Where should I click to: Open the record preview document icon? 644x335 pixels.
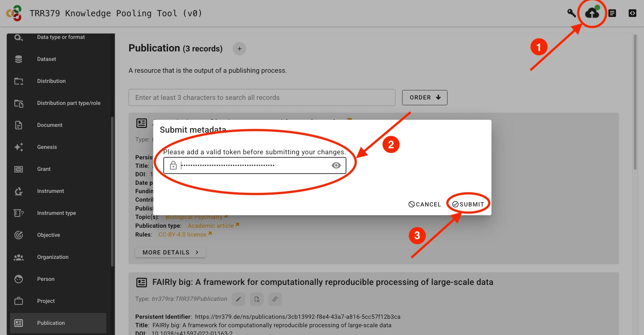tap(256, 299)
